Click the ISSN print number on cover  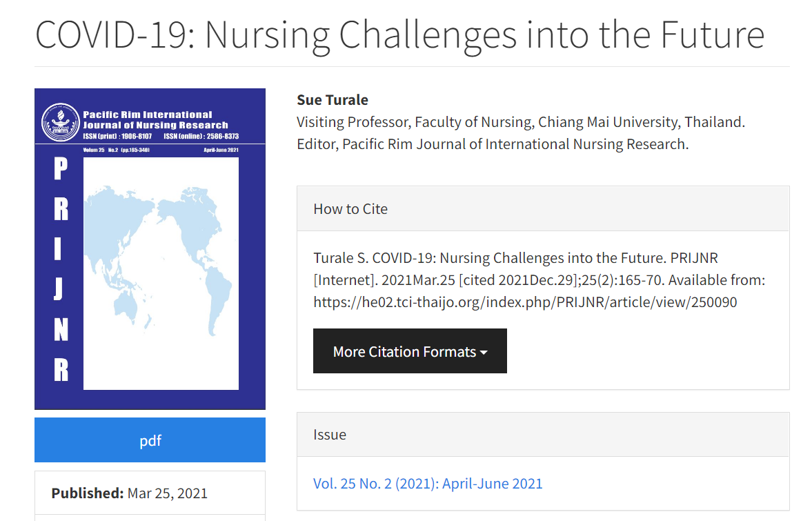tap(117, 136)
